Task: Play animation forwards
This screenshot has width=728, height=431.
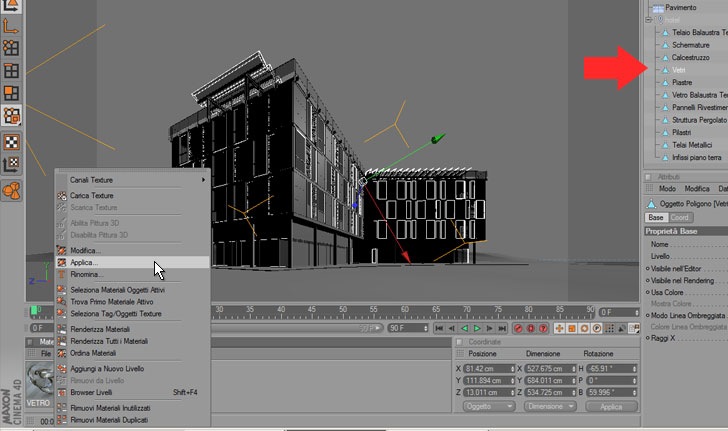Action: click(x=477, y=328)
